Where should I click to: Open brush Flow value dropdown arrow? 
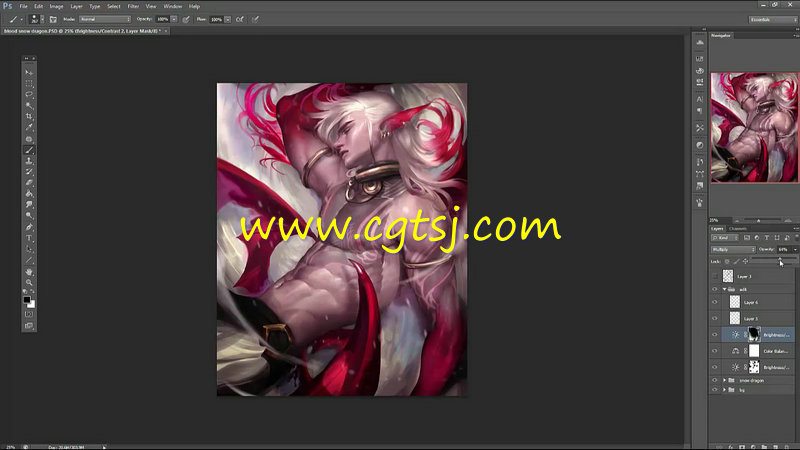tap(228, 19)
